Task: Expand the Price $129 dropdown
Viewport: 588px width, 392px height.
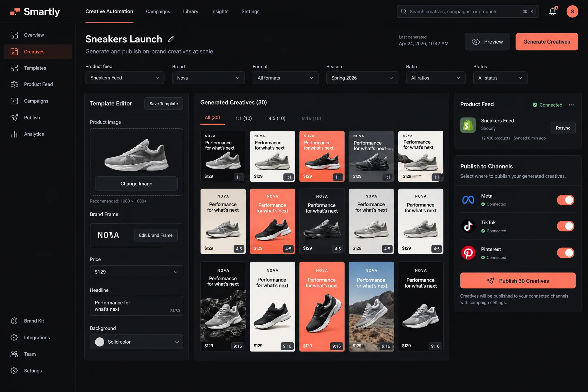Action: pos(136,272)
